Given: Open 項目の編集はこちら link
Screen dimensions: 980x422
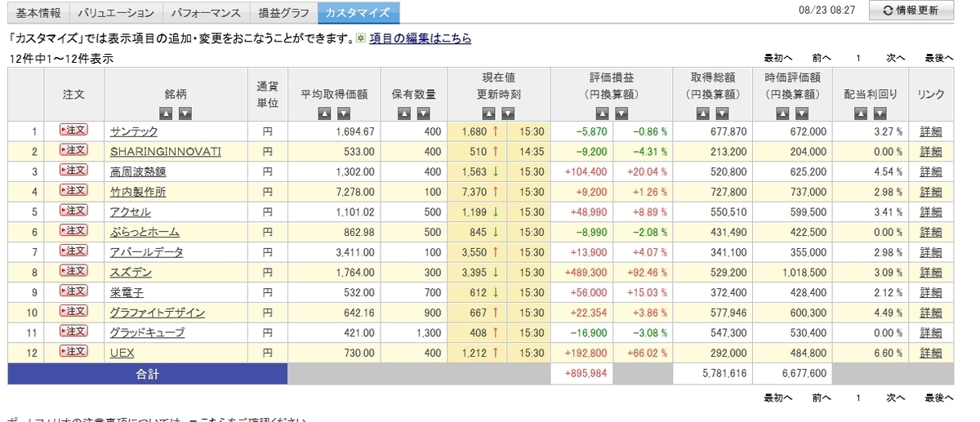Looking at the screenshot, I should tap(420, 38).
